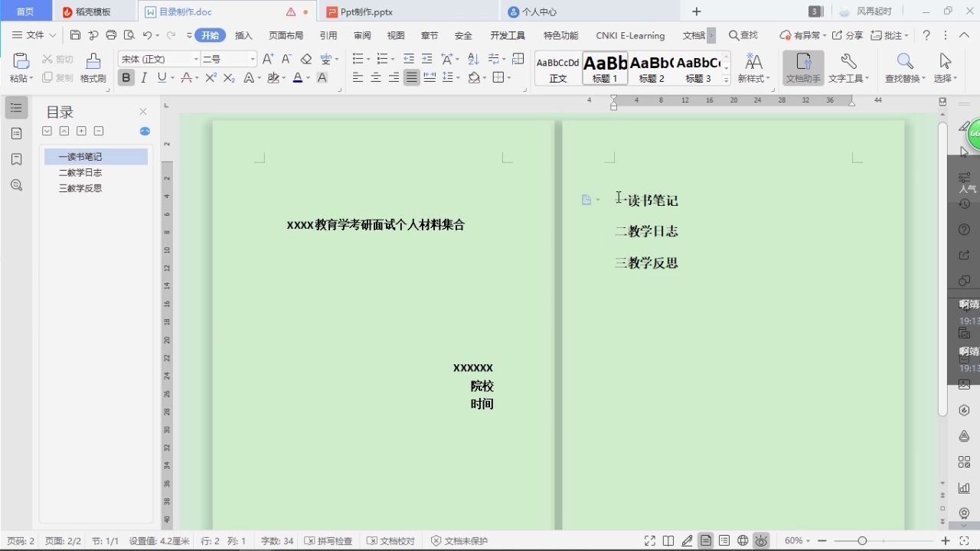Click the Paste (粘贴) clipboard icon
980x551 pixels.
pyautogui.click(x=21, y=63)
